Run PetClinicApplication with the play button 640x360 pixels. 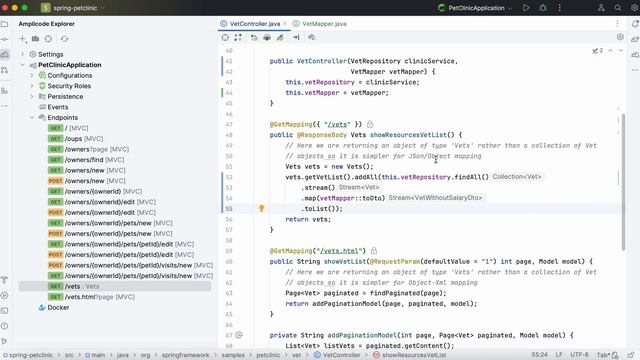526,8
